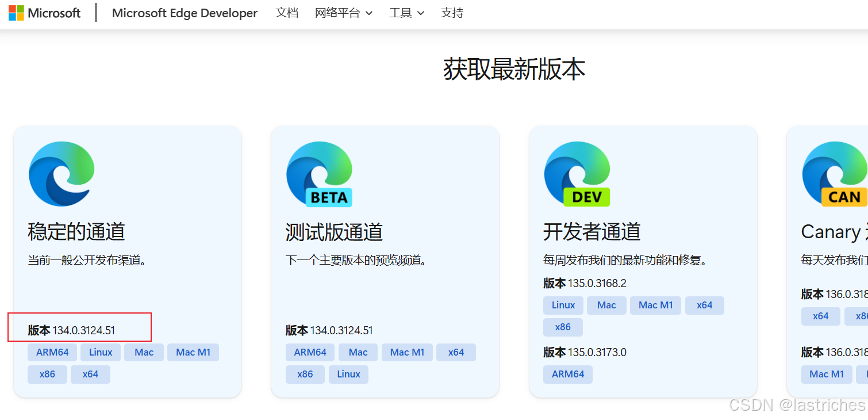Download Mac driver in 开发者通道 card
Screen dimensions: 868x420
coord(606,306)
